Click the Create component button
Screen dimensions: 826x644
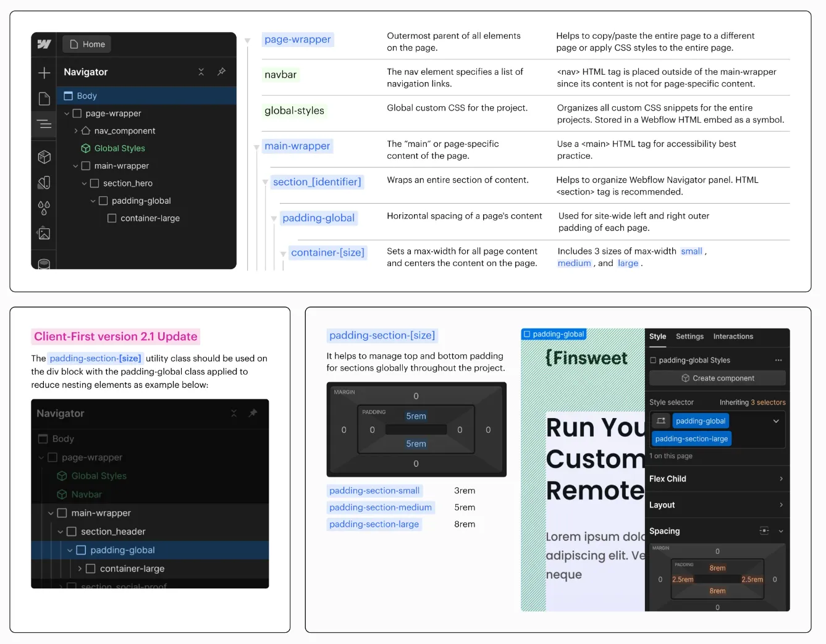pyautogui.click(x=717, y=378)
